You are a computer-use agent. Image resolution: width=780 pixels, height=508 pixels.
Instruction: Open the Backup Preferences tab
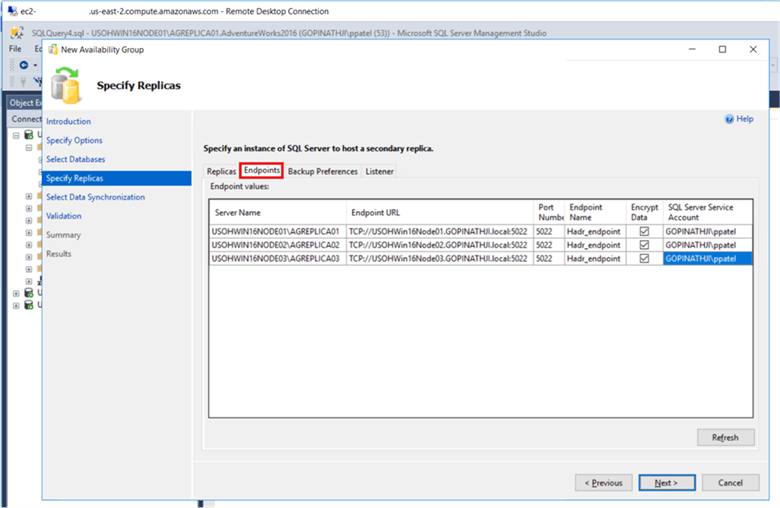click(322, 171)
